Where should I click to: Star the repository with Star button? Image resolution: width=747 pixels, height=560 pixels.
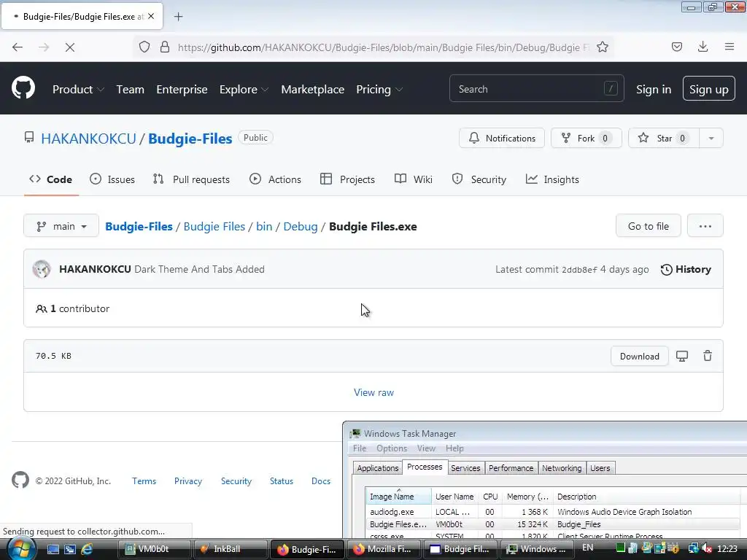pos(664,138)
